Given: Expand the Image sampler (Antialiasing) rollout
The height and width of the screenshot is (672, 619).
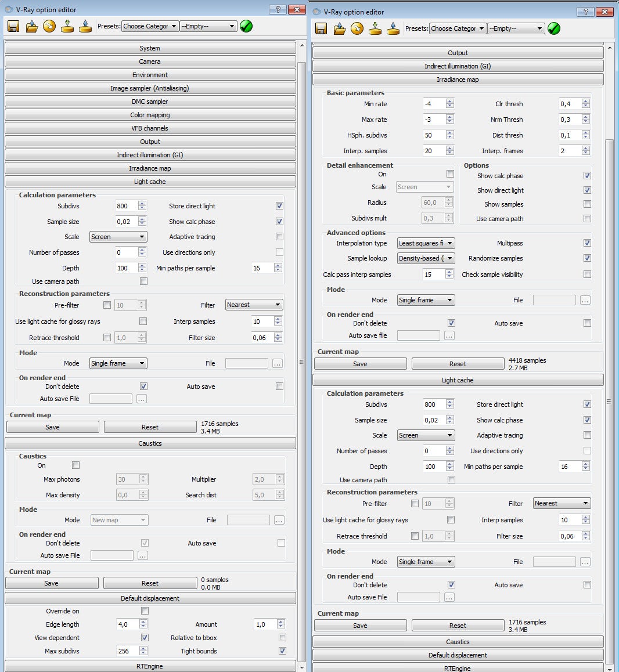Looking at the screenshot, I should (150, 88).
